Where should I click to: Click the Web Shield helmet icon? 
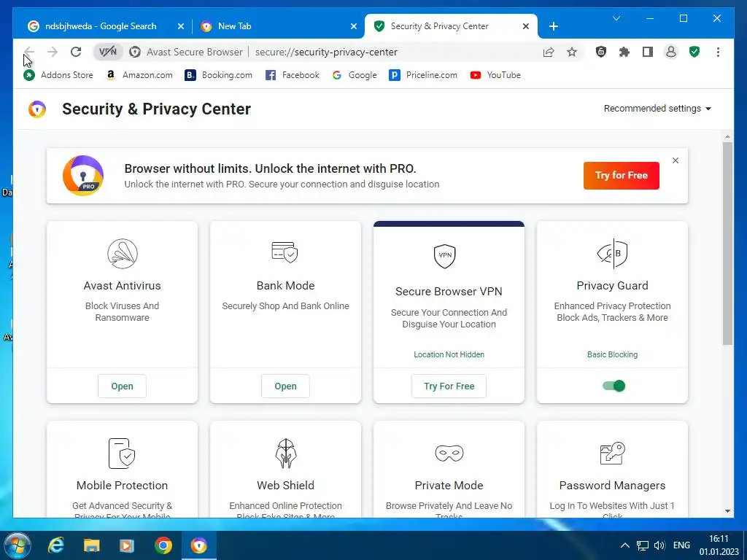coord(286,454)
